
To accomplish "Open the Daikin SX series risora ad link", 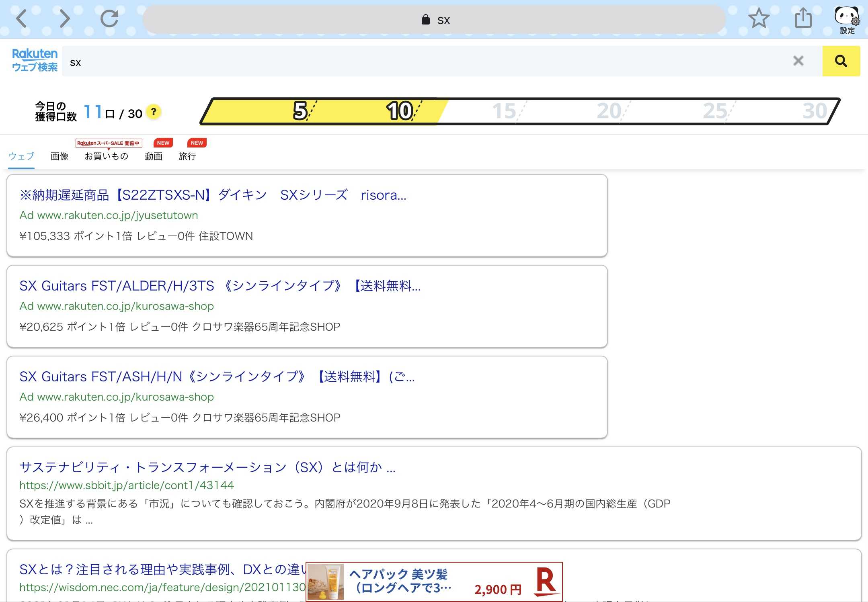I will (x=213, y=195).
